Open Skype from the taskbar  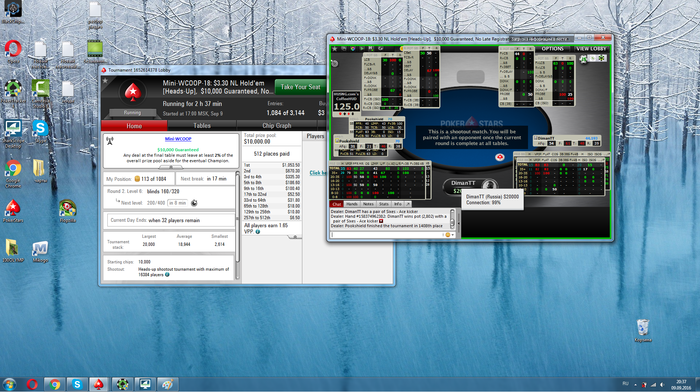pyautogui.click(x=77, y=384)
